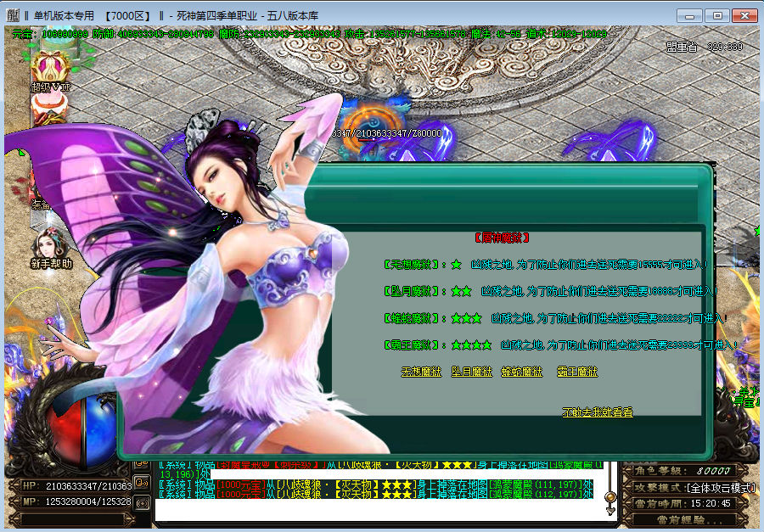Click the middle chat channel icon button
The image size is (764, 532).
(142, 483)
